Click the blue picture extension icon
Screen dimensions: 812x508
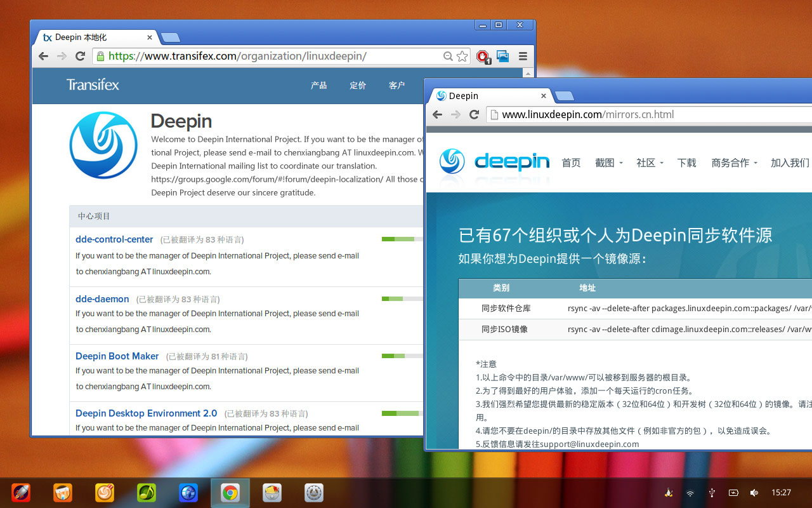click(x=503, y=56)
